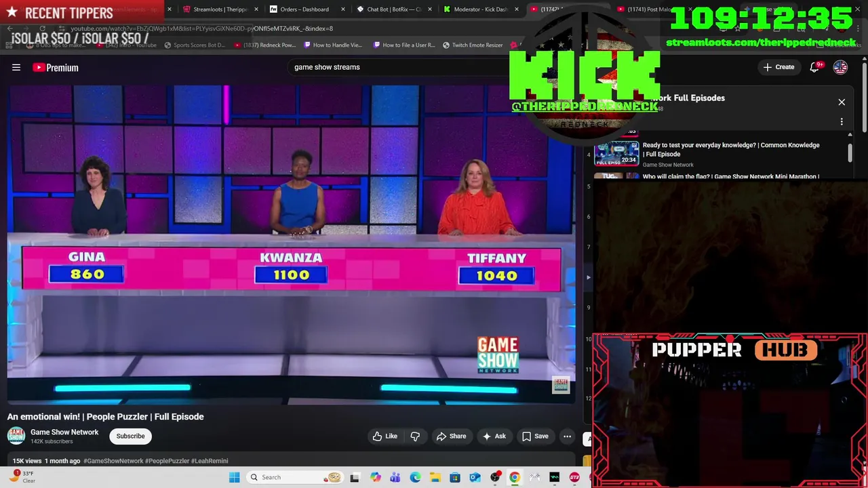Image resolution: width=868 pixels, height=488 pixels.
Task: Subscribe to Game Show Network
Action: point(130,436)
